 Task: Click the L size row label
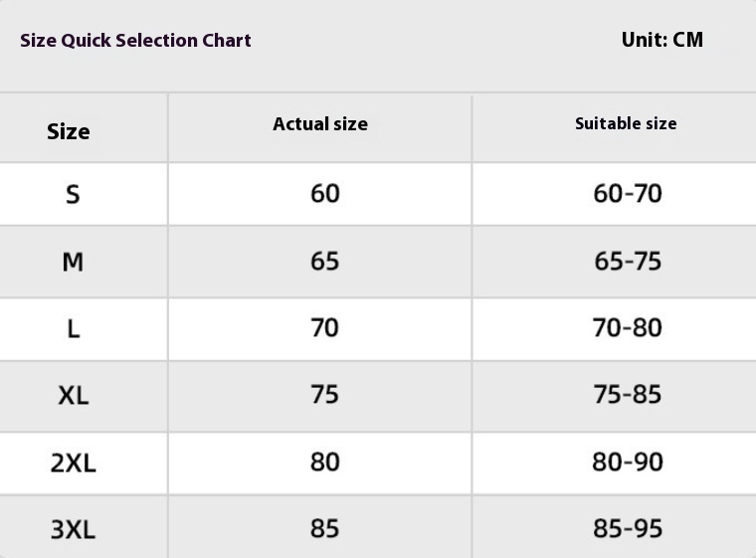(73, 328)
